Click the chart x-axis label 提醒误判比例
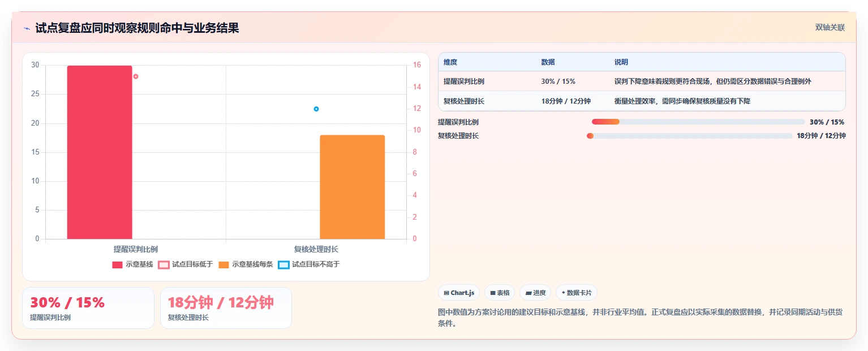This screenshot has height=351, width=868. tap(135, 249)
